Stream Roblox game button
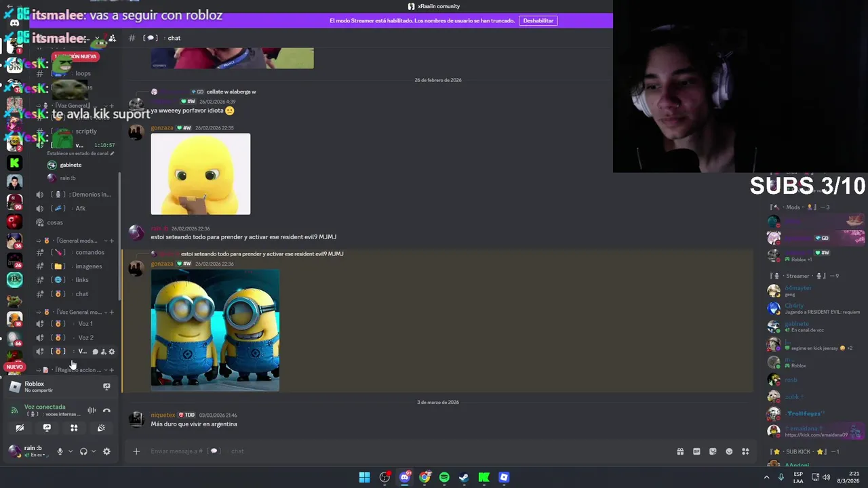Screen dimensions: 868x488 pos(106,386)
